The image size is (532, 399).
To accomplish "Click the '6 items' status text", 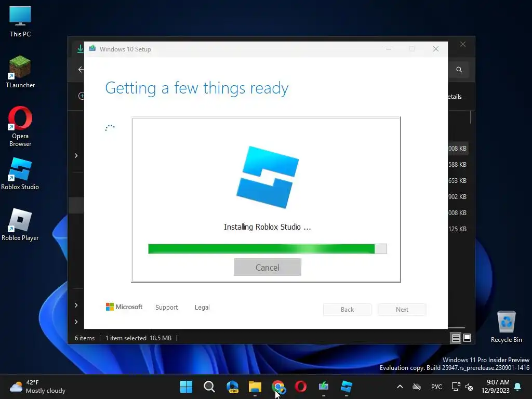I will click(x=85, y=338).
